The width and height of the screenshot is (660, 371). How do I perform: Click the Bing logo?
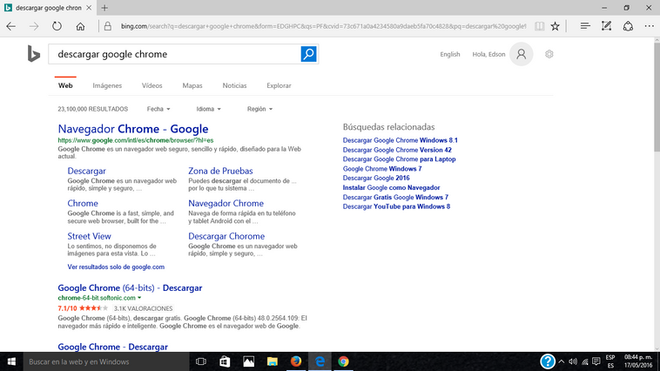tap(34, 54)
